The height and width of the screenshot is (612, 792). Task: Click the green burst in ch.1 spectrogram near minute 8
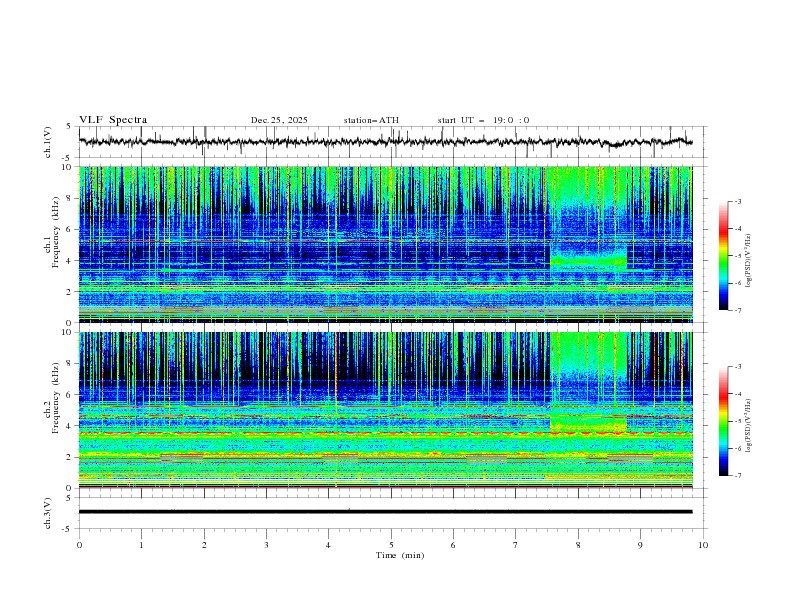[588, 262]
